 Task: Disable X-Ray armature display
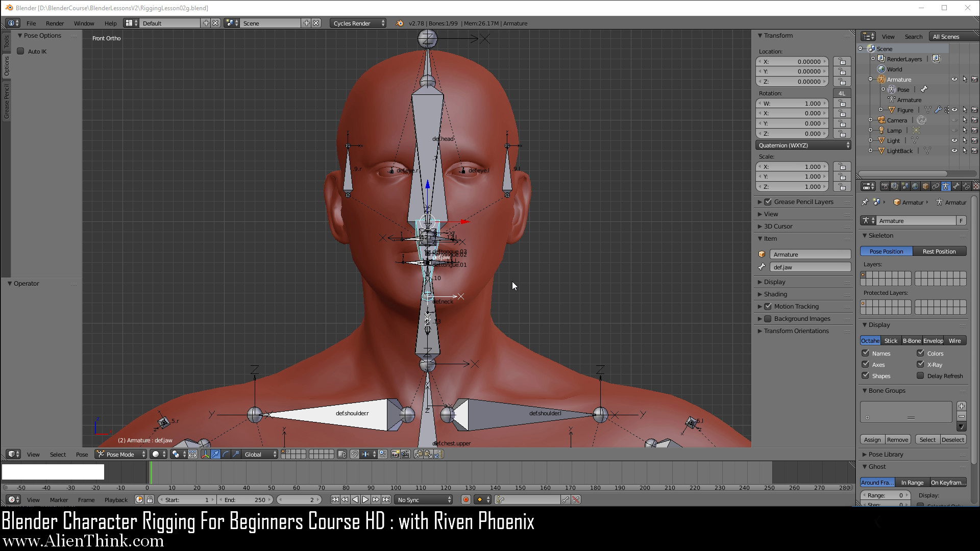[921, 364]
